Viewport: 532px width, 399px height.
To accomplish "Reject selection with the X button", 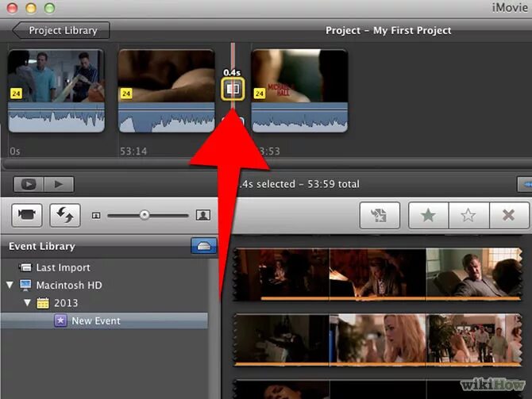I will pos(509,215).
